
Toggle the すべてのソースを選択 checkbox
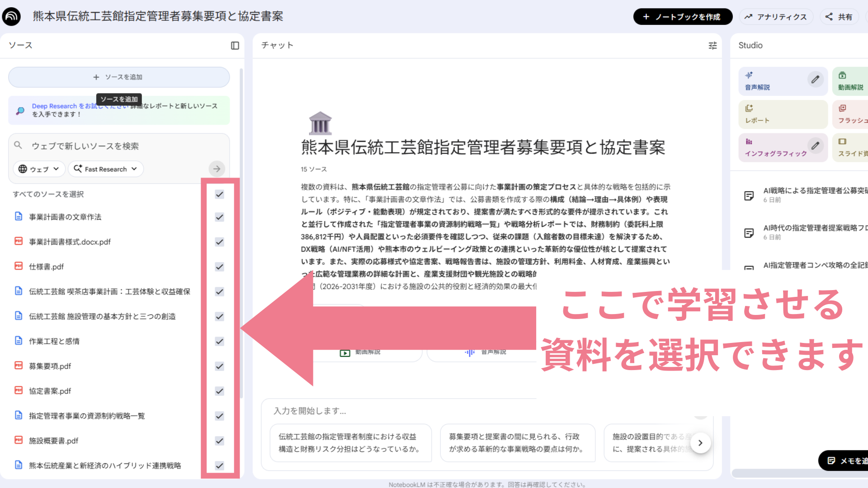(220, 194)
